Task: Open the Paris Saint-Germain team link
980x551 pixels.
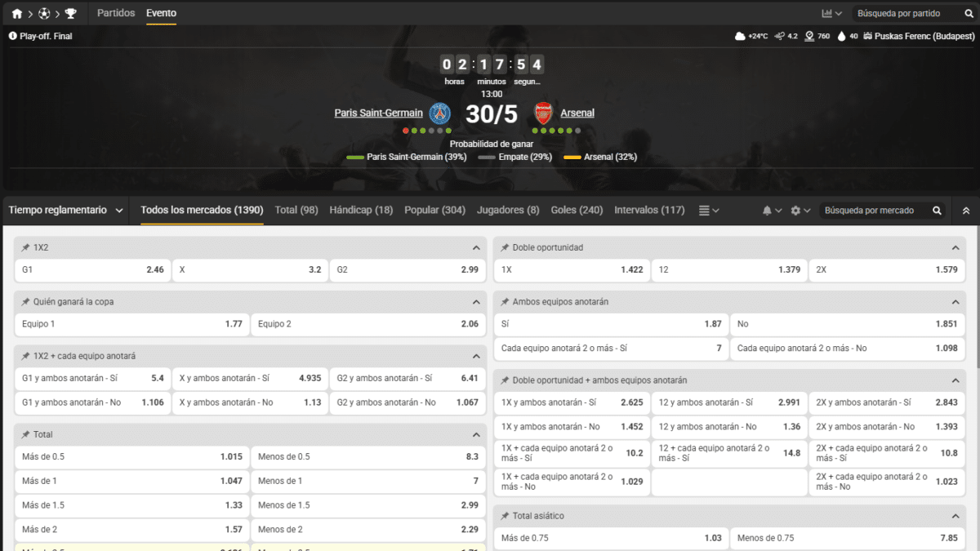Action: coord(379,113)
